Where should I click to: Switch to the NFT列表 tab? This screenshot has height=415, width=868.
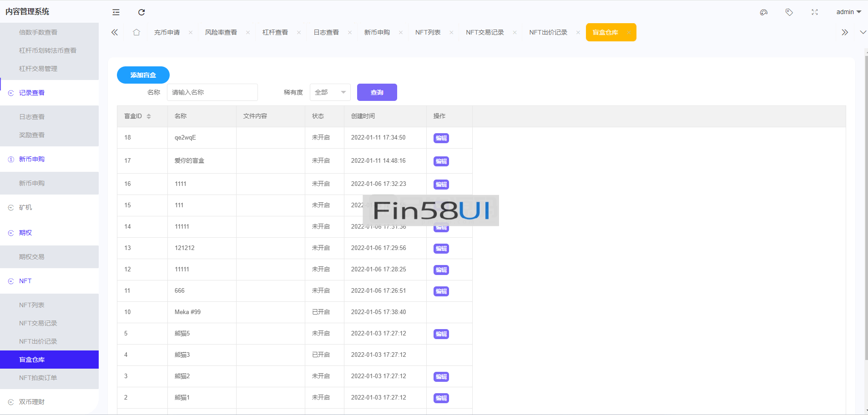(x=428, y=32)
